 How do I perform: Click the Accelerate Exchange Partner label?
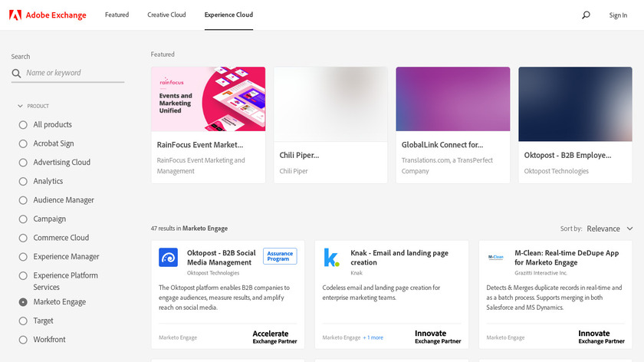274,337
